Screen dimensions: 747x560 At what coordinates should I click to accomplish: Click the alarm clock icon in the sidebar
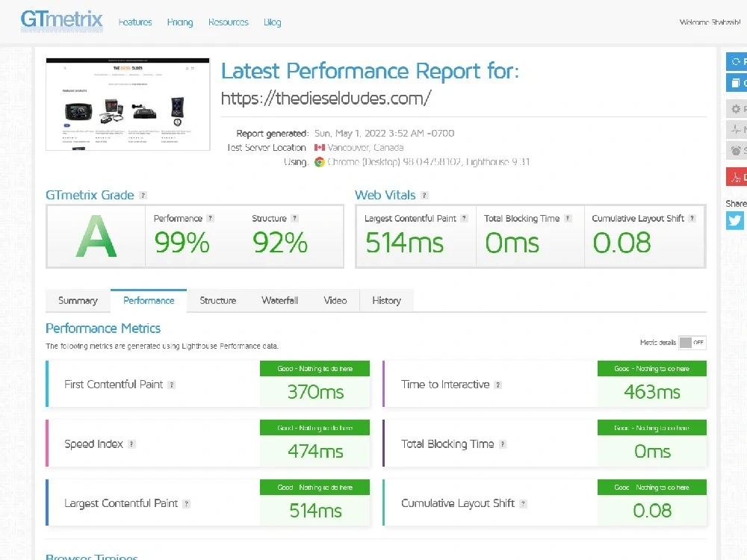click(x=737, y=151)
